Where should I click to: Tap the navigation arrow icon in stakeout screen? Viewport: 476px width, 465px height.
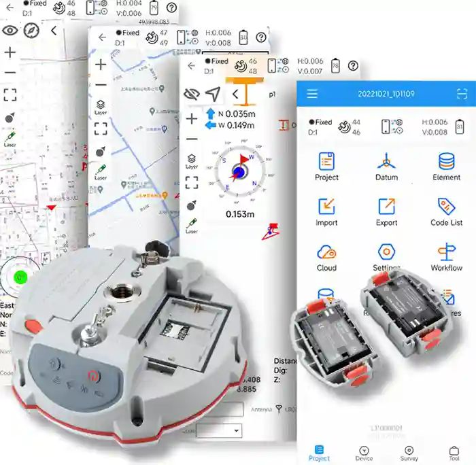pyautogui.click(x=213, y=94)
